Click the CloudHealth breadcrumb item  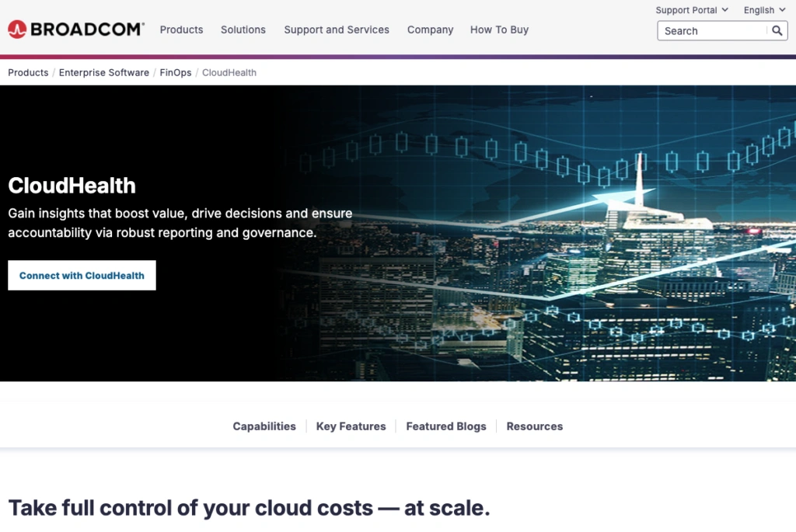click(229, 72)
